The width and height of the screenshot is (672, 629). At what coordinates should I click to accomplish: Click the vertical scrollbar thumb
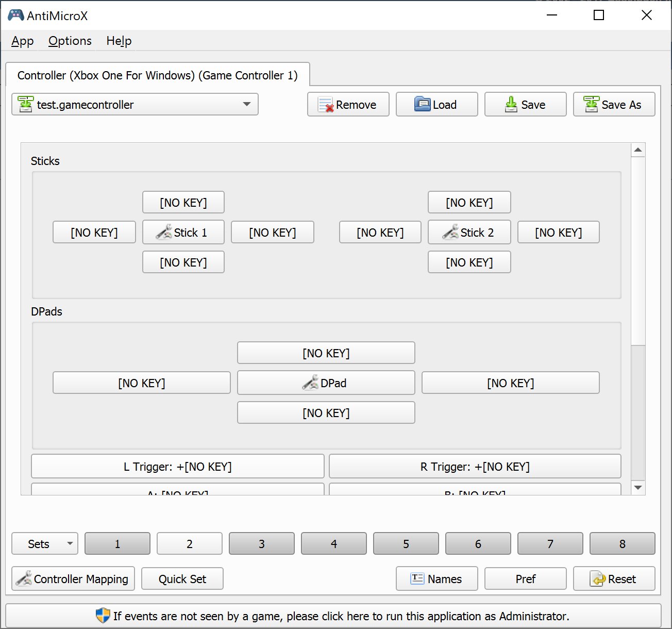pos(638,251)
